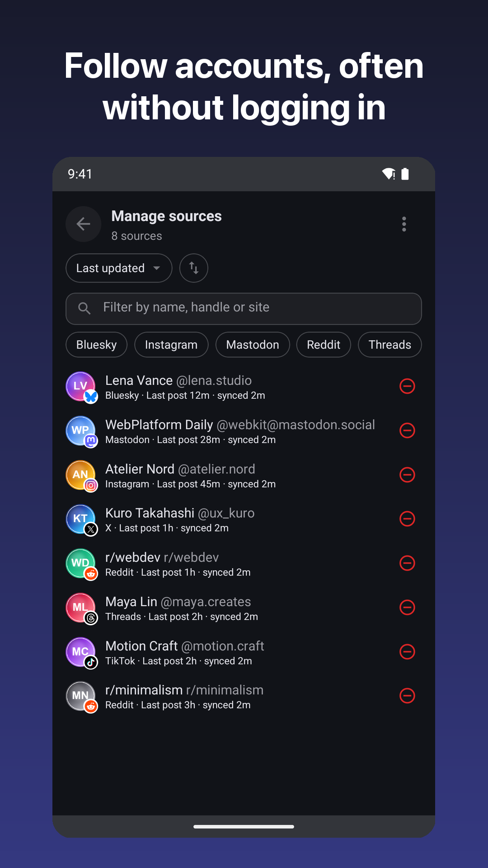Viewport: 488px width, 868px height.
Task: Remove the r/minimalism source
Action: [x=407, y=695]
